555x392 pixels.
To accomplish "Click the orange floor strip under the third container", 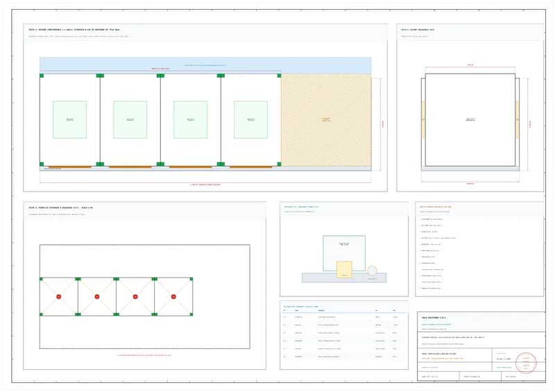I will pyautogui.click(x=190, y=167).
